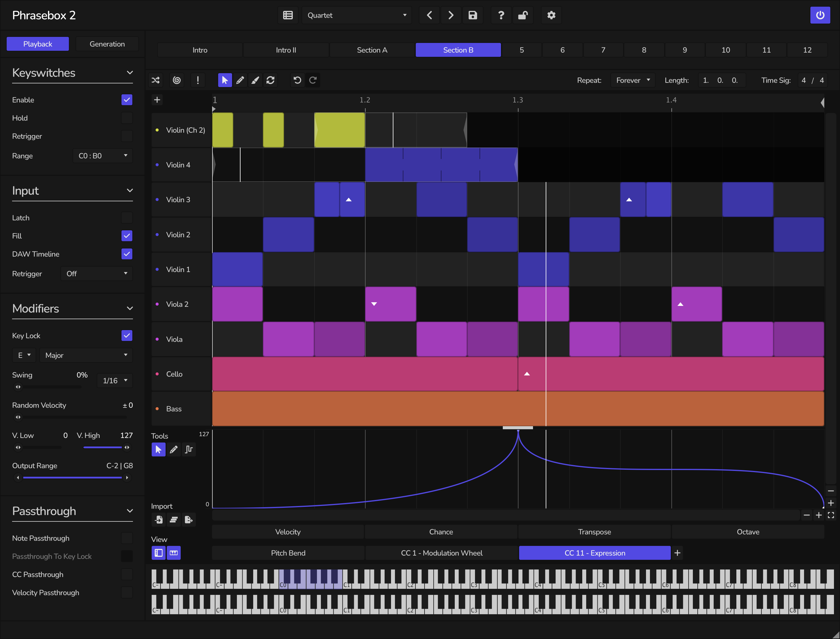Click the exclamation mark toolbar icon
The width and height of the screenshot is (840, 639).
point(198,80)
